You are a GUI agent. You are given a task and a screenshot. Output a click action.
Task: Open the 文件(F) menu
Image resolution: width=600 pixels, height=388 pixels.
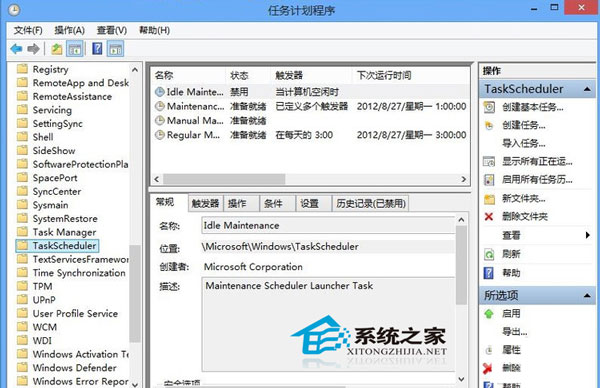pyautogui.click(x=28, y=30)
